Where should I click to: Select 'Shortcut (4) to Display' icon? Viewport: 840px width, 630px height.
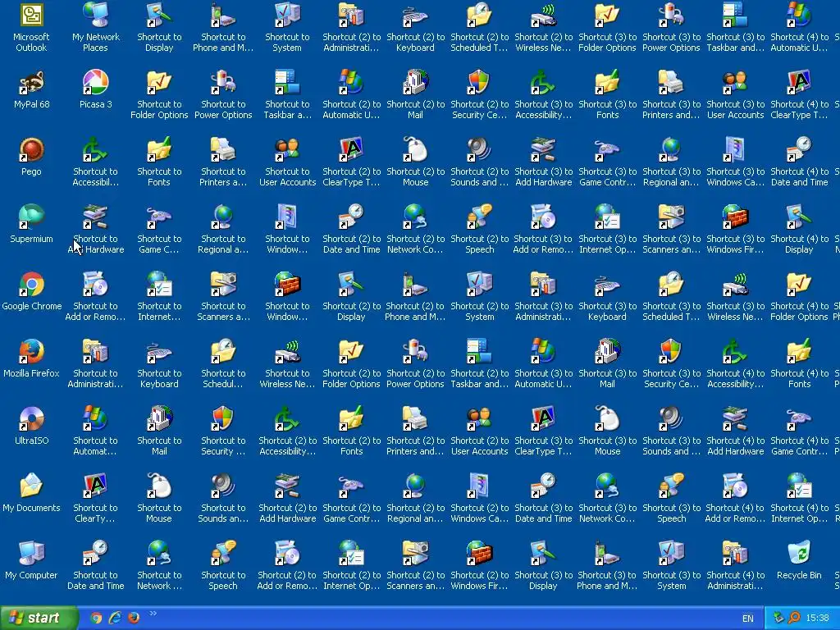[x=799, y=229]
